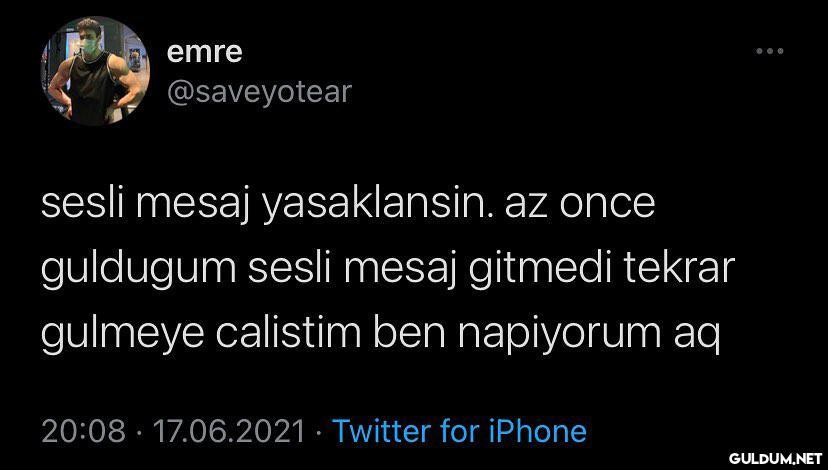The width and height of the screenshot is (828, 470).
Task: Open the Twitter for iPhone source link
Action: click(x=459, y=430)
